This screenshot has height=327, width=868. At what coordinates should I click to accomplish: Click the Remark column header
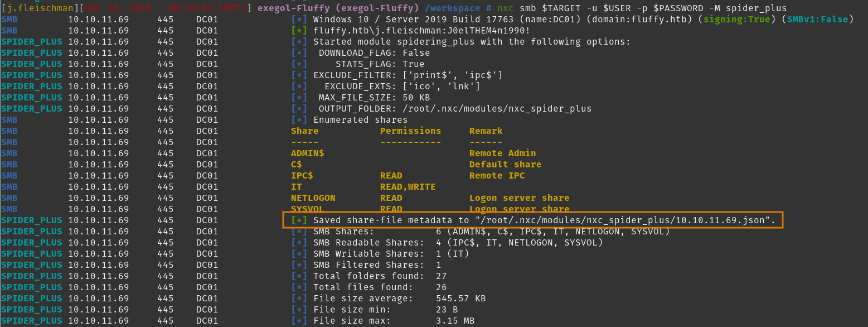click(x=486, y=131)
